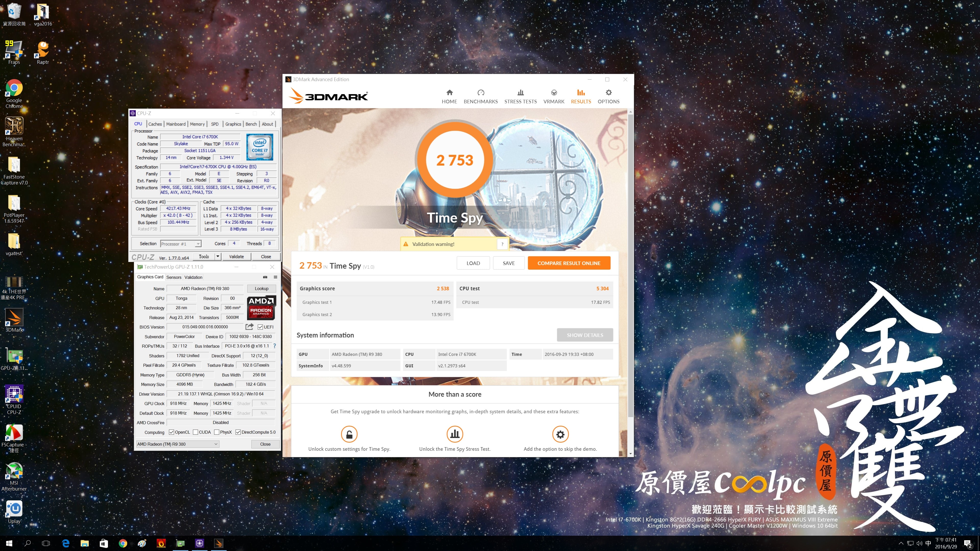Click the GPU-Z BIOS Version field
Image resolution: width=980 pixels, height=551 pixels.
[205, 327]
